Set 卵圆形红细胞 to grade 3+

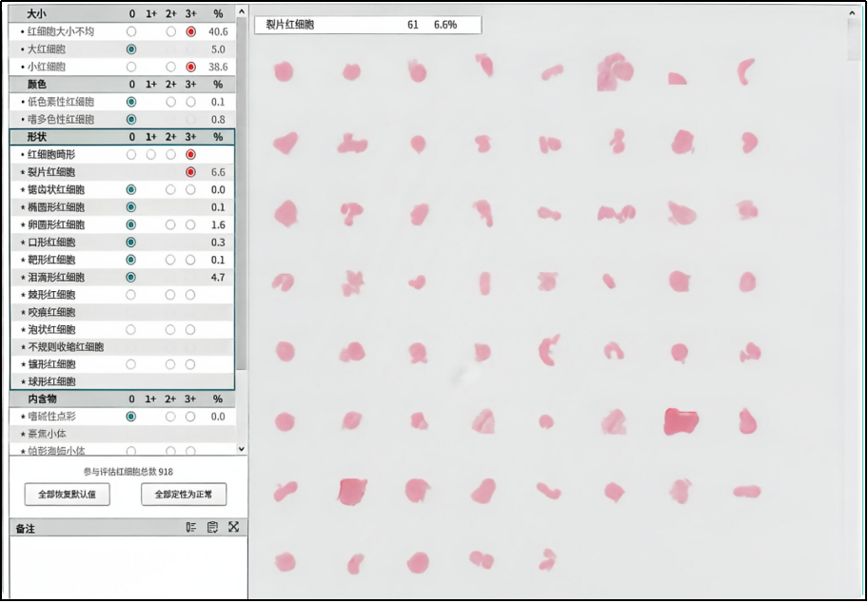(x=190, y=224)
